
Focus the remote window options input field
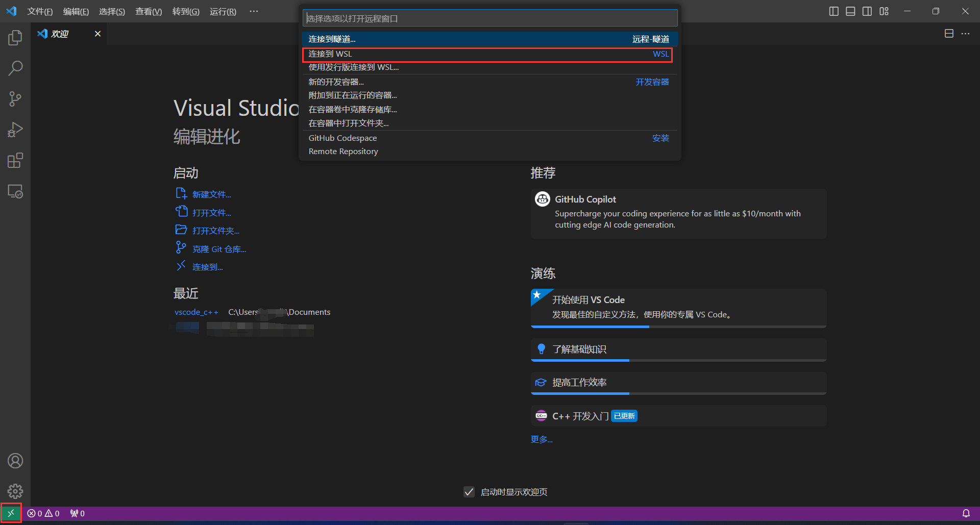(x=490, y=18)
